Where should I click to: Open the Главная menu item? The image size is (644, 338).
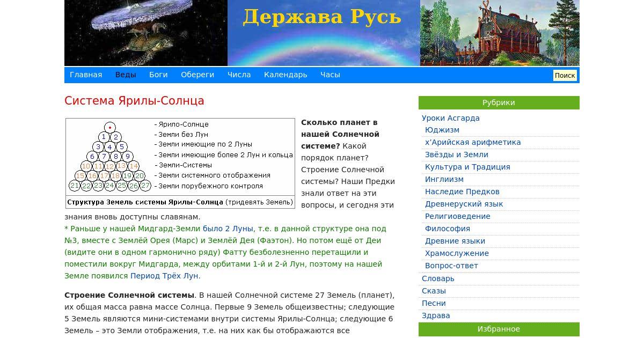point(86,75)
